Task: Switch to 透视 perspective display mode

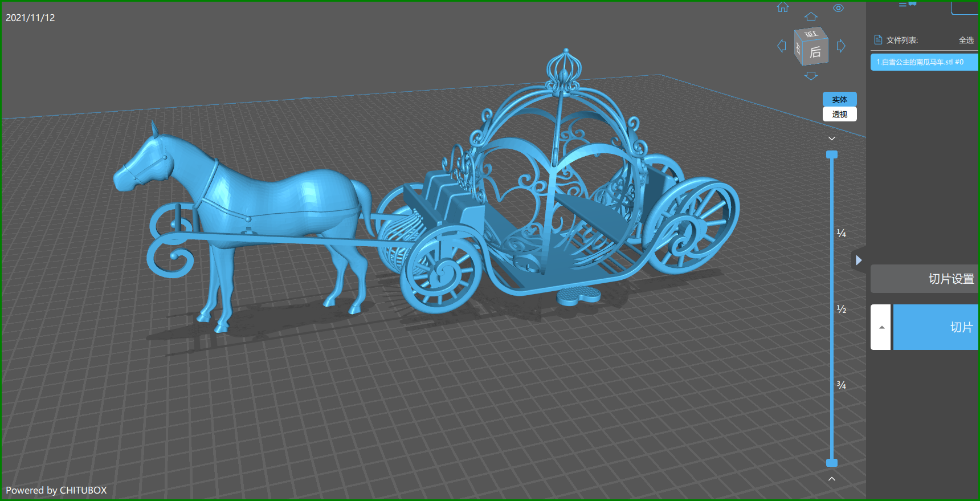Action: click(840, 114)
